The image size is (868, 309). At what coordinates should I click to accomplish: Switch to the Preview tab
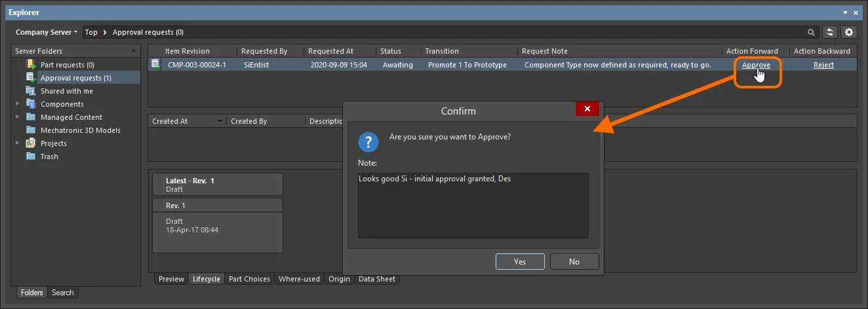171,279
